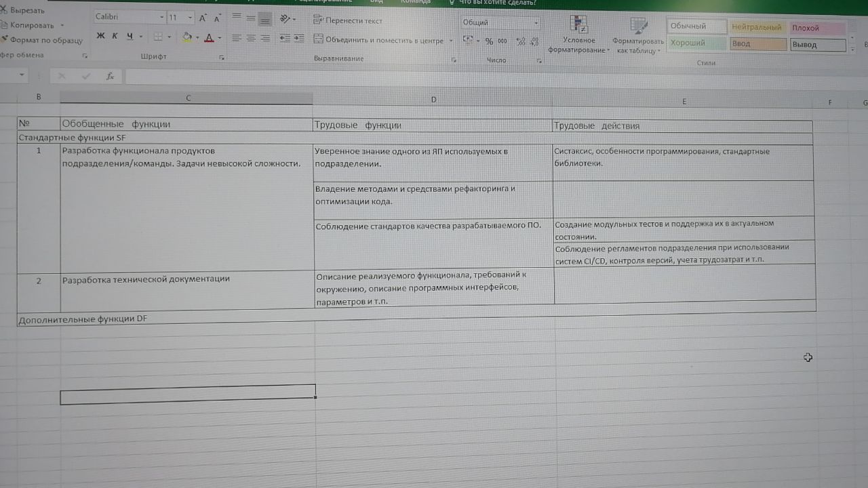Toggle Перенести текст wrap text

tap(348, 20)
